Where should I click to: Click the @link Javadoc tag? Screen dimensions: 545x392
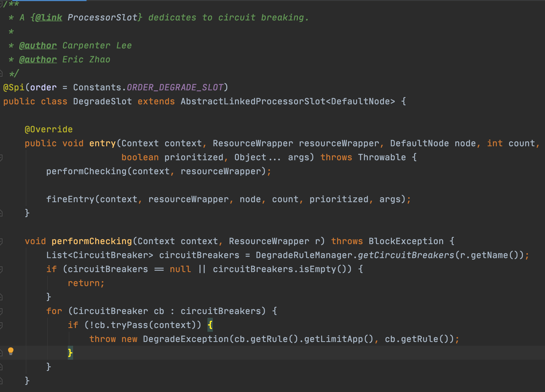pyautogui.click(x=49, y=18)
